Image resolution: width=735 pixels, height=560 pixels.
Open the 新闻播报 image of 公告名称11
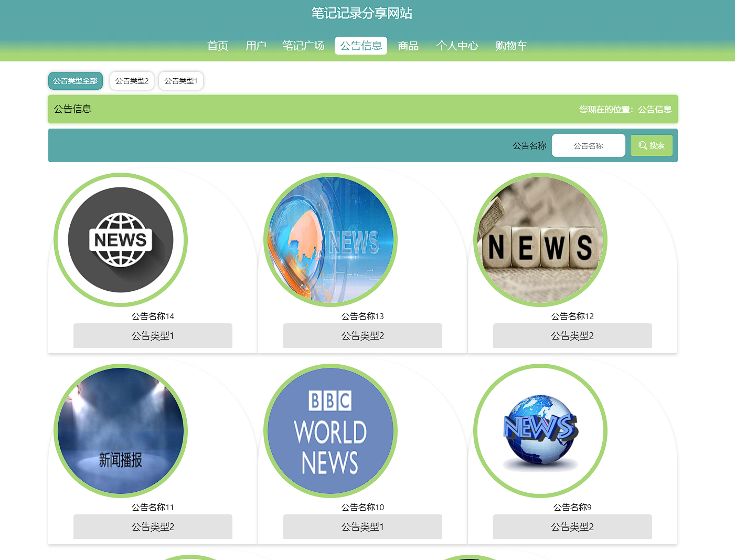coord(121,431)
